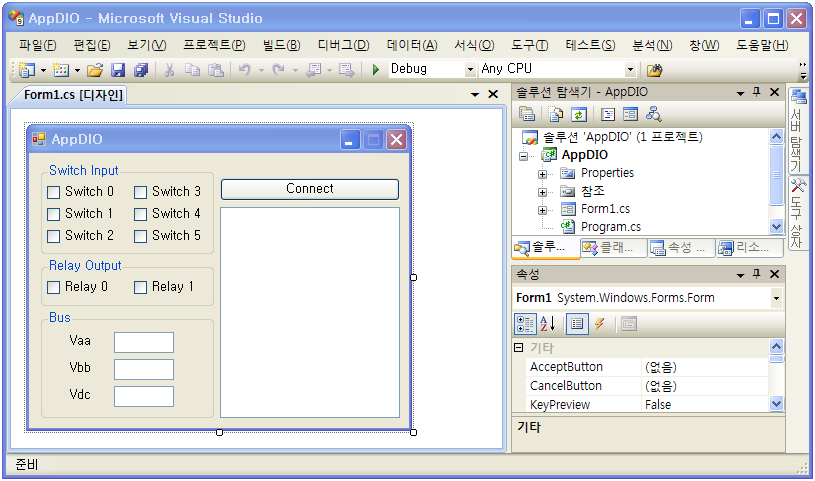The height and width of the screenshot is (481, 815).
Task: Open the 편집(E) menu
Action: pyautogui.click(x=91, y=45)
